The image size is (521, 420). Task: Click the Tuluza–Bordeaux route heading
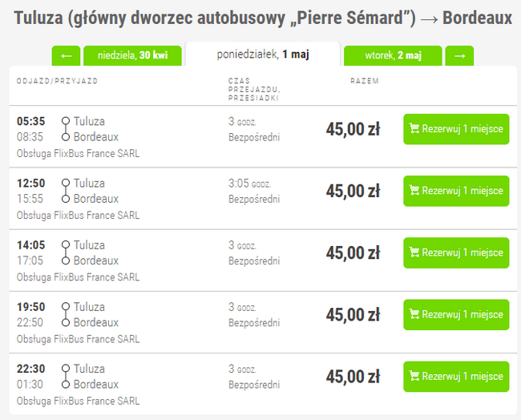[263, 18]
